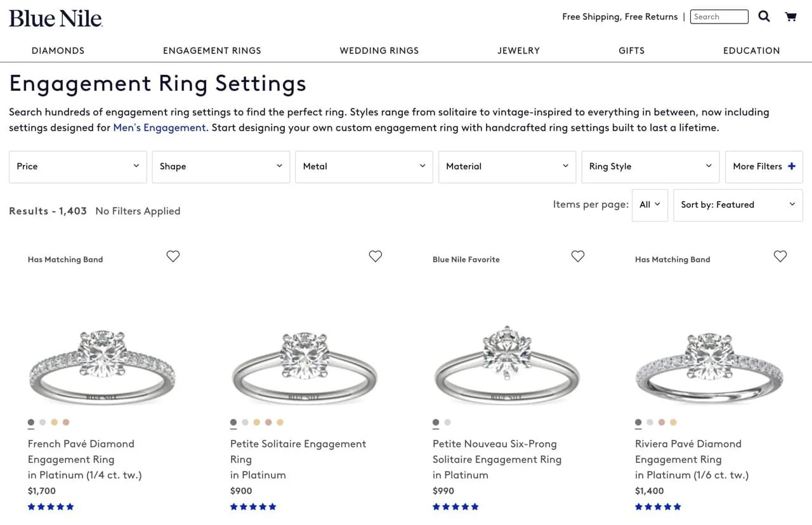Viewport: 812px width, 525px height.
Task: Favorite the French Pavé ring with heart icon
Action: click(x=173, y=256)
